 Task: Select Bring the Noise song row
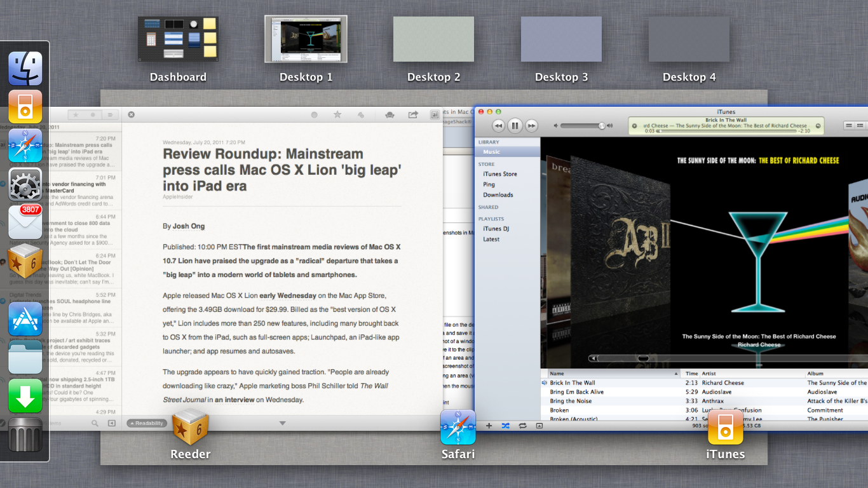pos(704,401)
